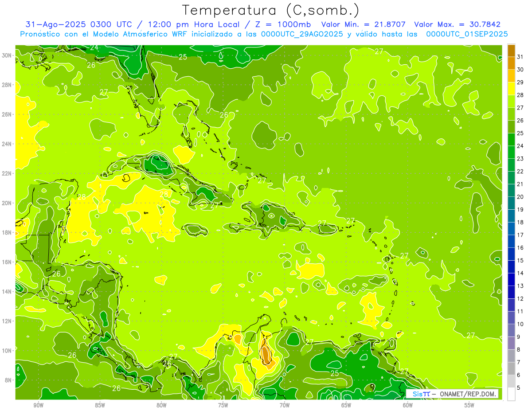The width and height of the screenshot is (532, 411).
Task: Click the longitude axis label '90W'
Action: (x=39, y=405)
